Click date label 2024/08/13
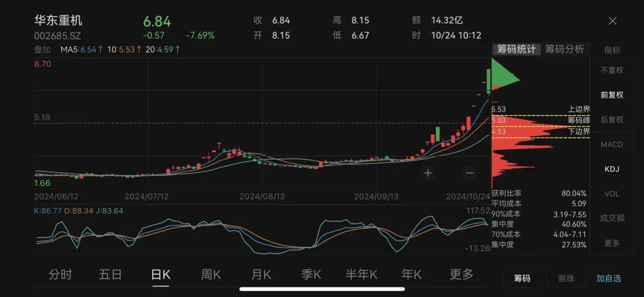644x297 pixels. pyautogui.click(x=262, y=196)
